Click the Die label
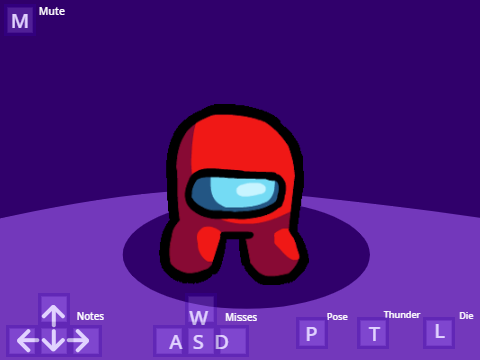The width and height of the screenshot is (480, 360). coord(466,316)
